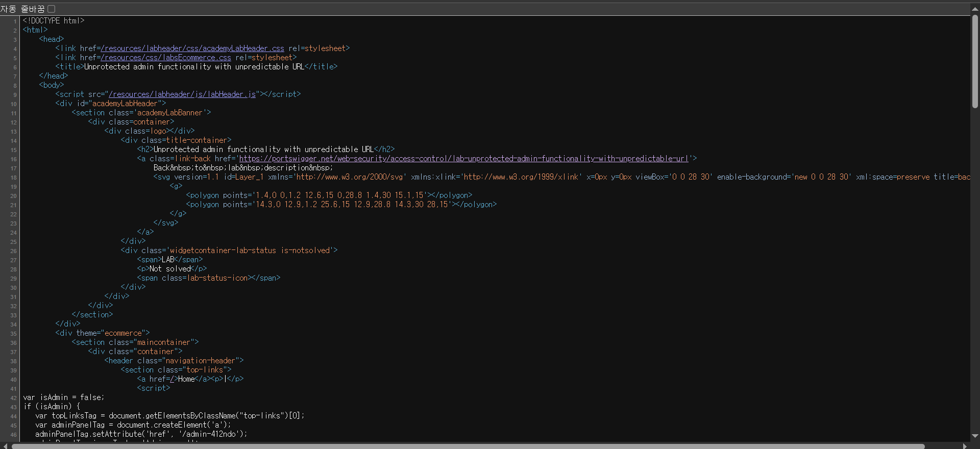This screenshot has width=980, height=449.
Task: Click line number 42 in gutter
Action: click(x=13, y=398)
